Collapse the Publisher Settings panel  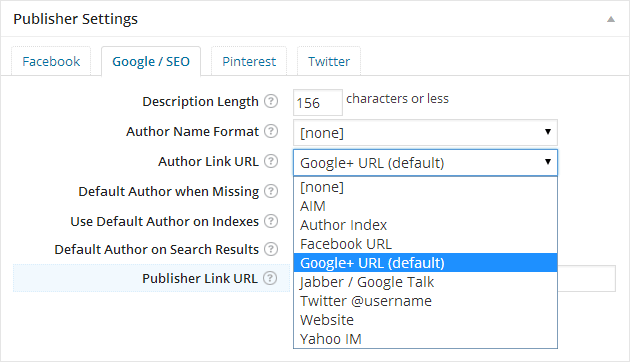coord(611,19)
